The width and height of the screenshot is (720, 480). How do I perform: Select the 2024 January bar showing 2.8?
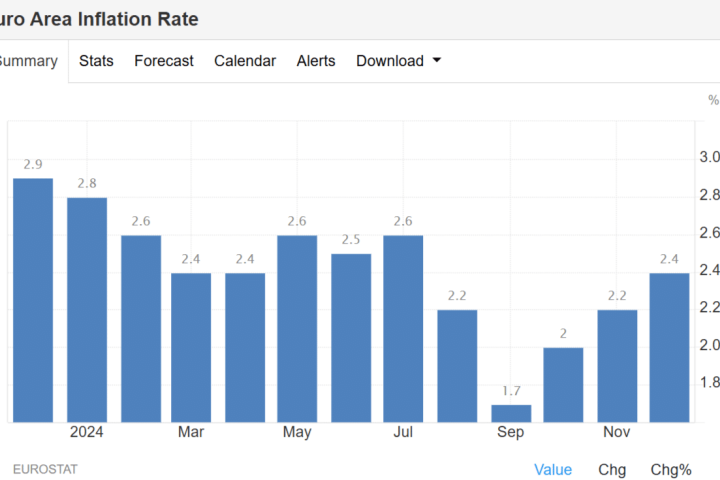tap(87, 310)
